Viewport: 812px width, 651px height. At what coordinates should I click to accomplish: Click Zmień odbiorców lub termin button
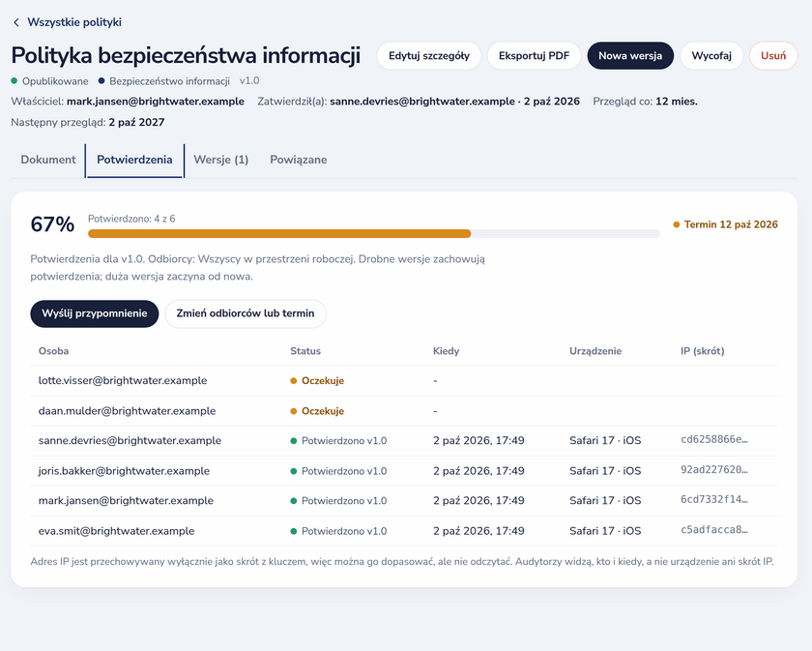pyautogui.click(x=246, y=313)
